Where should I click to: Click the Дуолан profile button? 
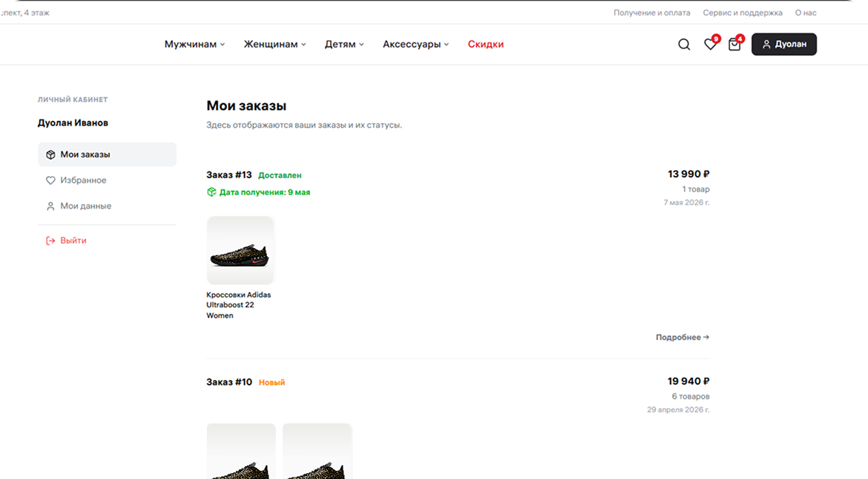click(784, 45)
